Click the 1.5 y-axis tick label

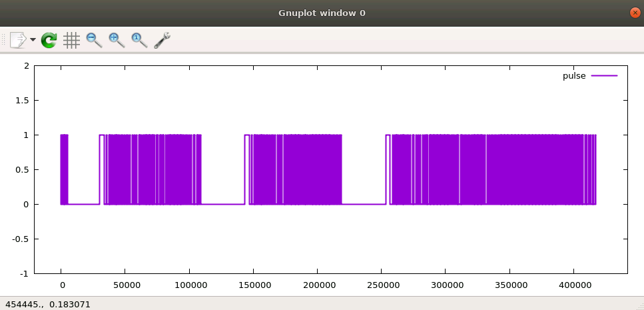point(23,101)
